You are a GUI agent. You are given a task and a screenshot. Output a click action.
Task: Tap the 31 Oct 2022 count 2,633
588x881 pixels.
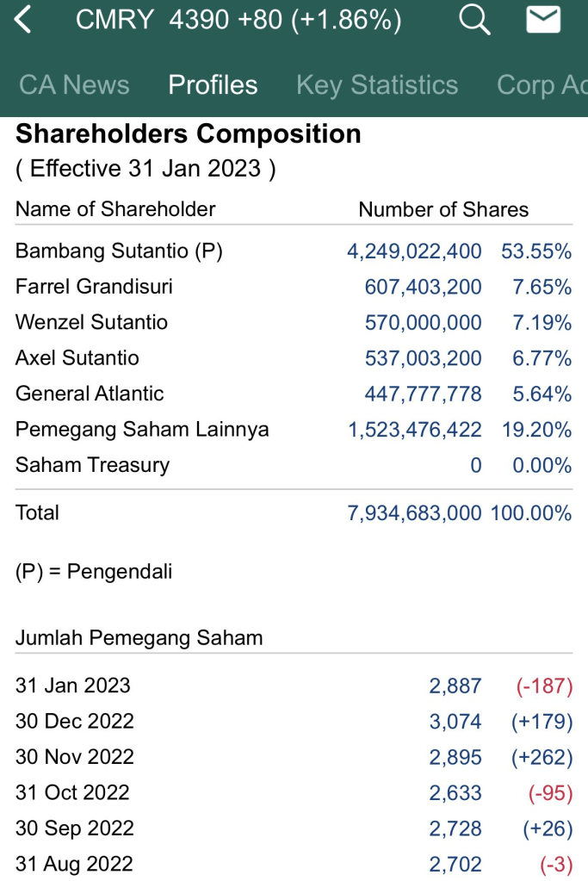point(455,792)
